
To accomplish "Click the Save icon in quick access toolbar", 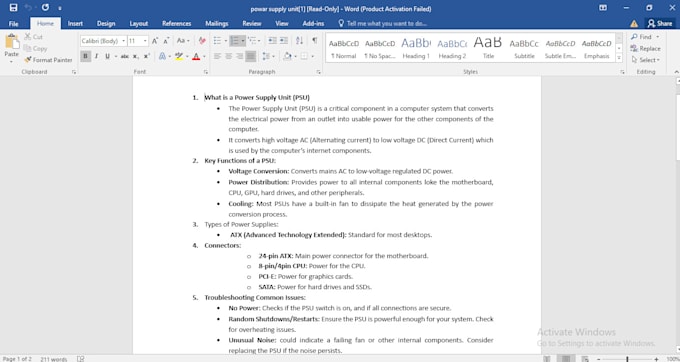I will (13, 8).
